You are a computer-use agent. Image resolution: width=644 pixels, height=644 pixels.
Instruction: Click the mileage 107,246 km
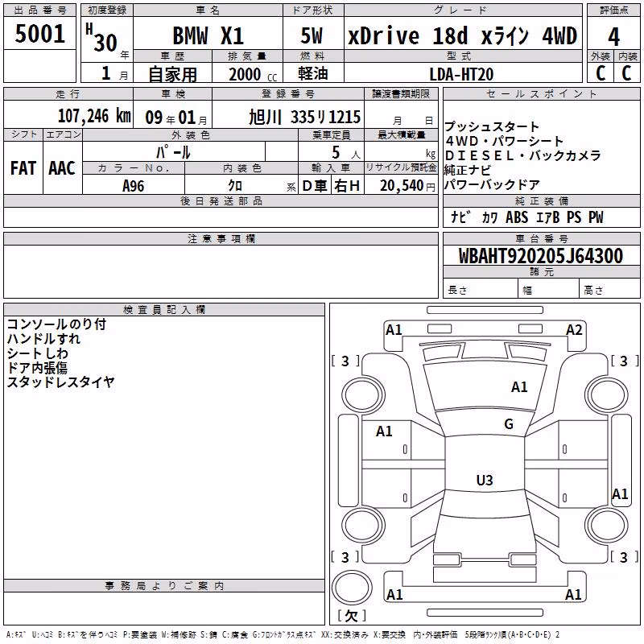(x=94, y=115)
